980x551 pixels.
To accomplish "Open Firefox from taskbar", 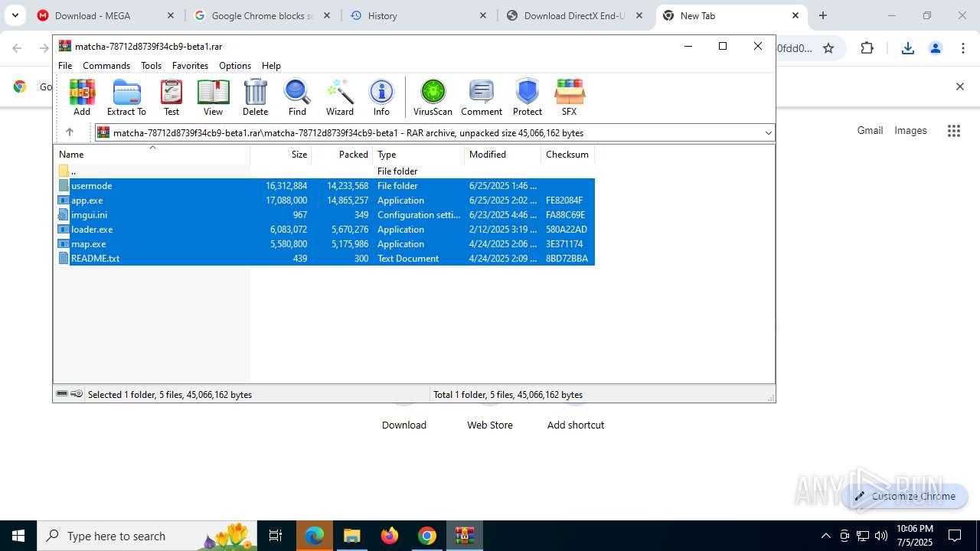I will (390, 536).
